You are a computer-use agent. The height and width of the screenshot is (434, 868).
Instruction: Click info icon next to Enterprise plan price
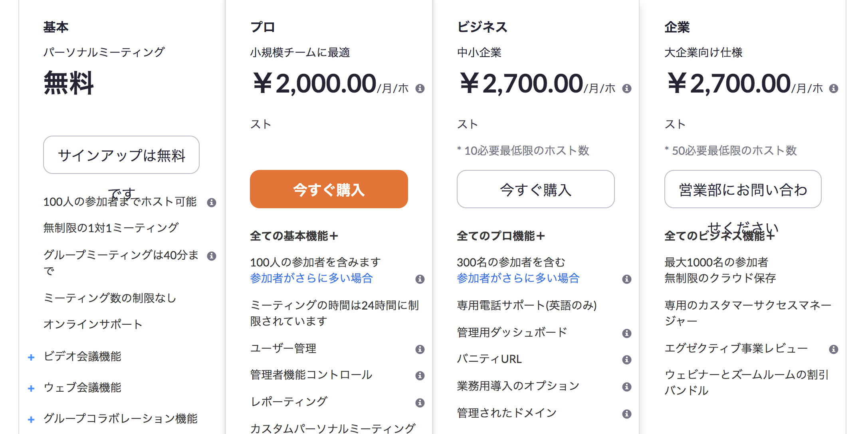(x=834, y=89)
